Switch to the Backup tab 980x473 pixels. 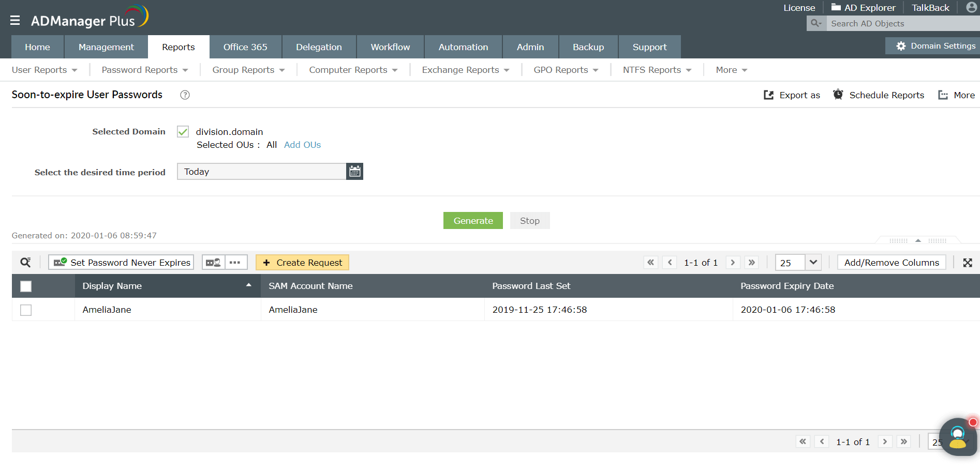pos(588,47)
